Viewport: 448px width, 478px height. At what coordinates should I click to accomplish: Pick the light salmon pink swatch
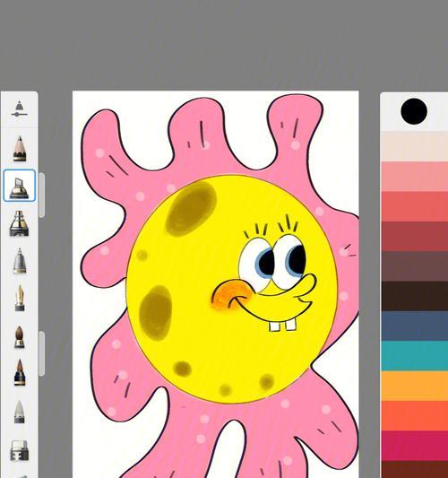(415, 177)
